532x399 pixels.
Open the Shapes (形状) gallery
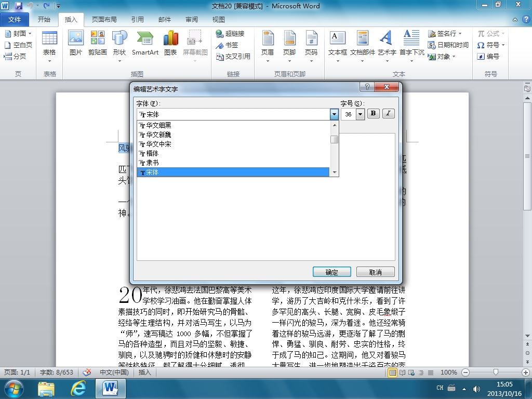coord(119,47)
